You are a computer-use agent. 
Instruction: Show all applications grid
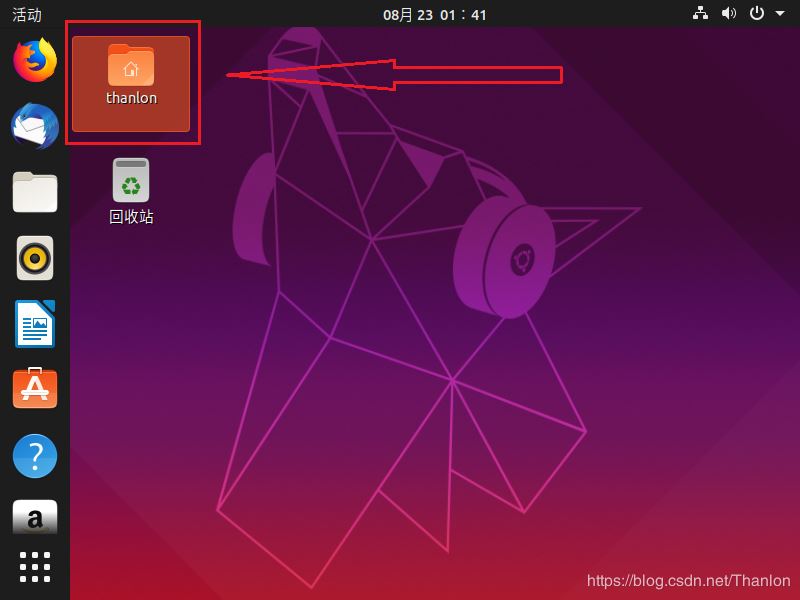click(35, 567)
